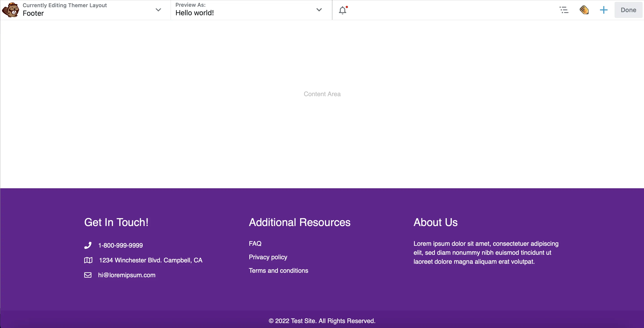Select the 2022 Test Site copyright text
644x328 pixels.
[322, 321]
